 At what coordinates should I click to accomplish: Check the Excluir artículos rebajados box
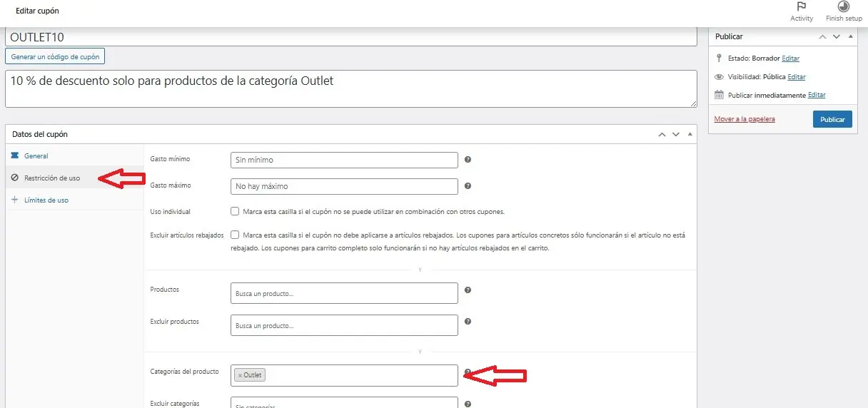coord(235,235)
